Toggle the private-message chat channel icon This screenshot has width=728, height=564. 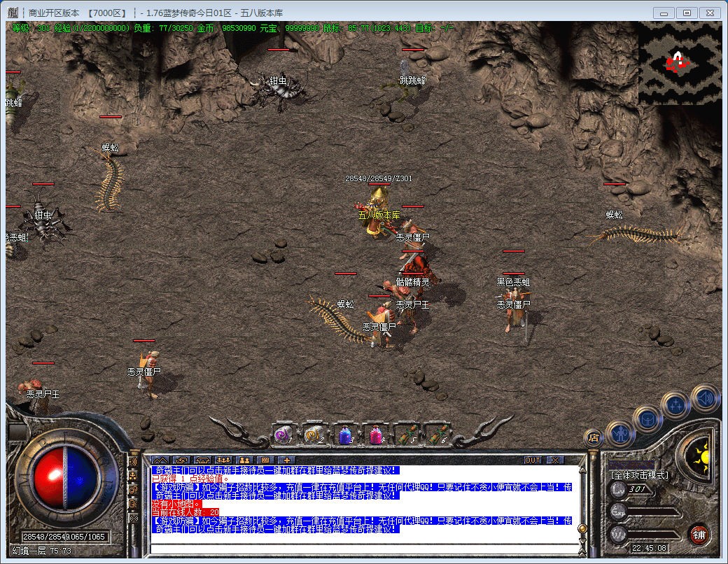[134, 504]
